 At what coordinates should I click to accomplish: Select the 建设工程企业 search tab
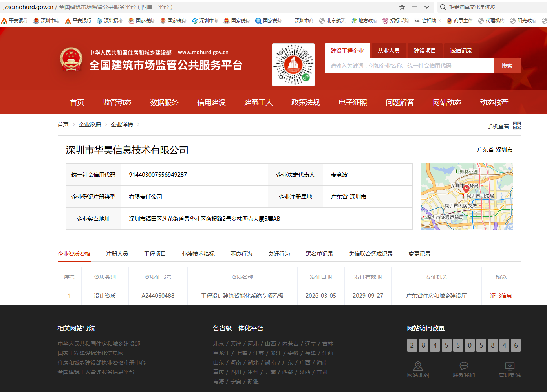(x=348, y=51)
